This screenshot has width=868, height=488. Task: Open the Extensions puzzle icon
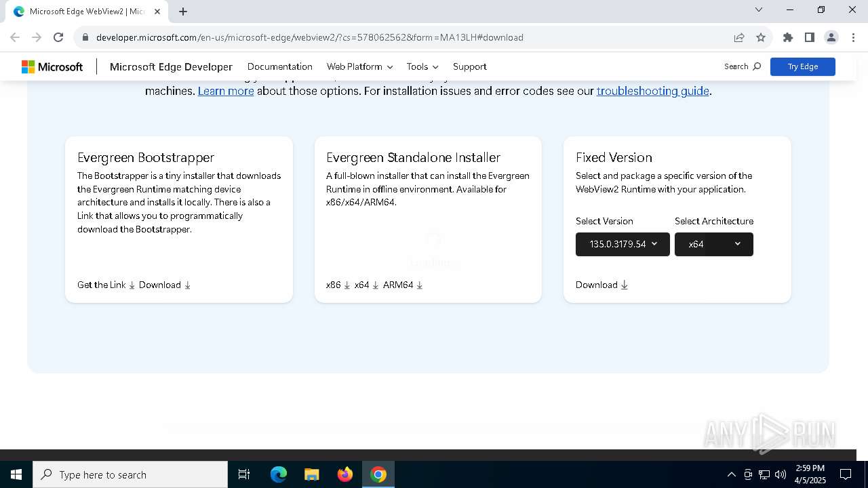pyautogui.click(x=788, y=37)
